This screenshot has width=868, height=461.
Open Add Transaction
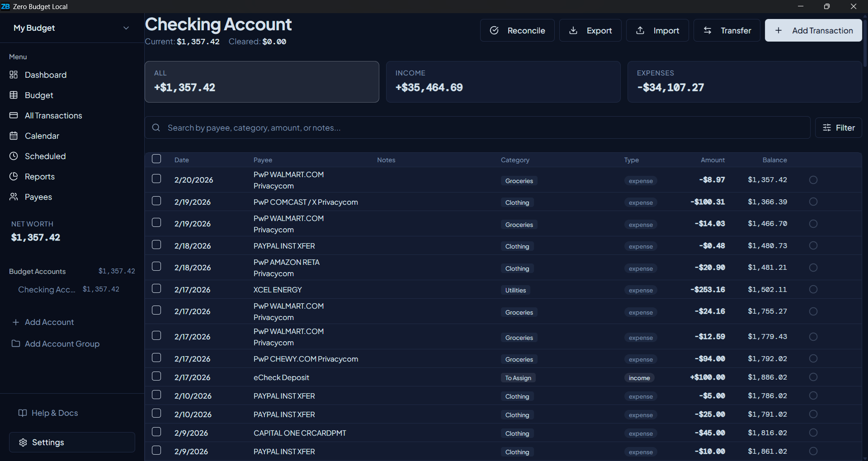tap(813, 30)
